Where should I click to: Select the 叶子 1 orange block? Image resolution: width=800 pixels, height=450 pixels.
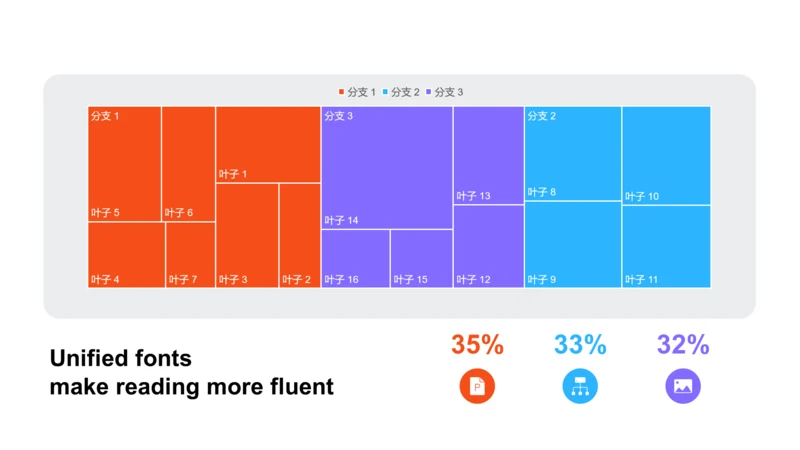click(x=268, y=144)
